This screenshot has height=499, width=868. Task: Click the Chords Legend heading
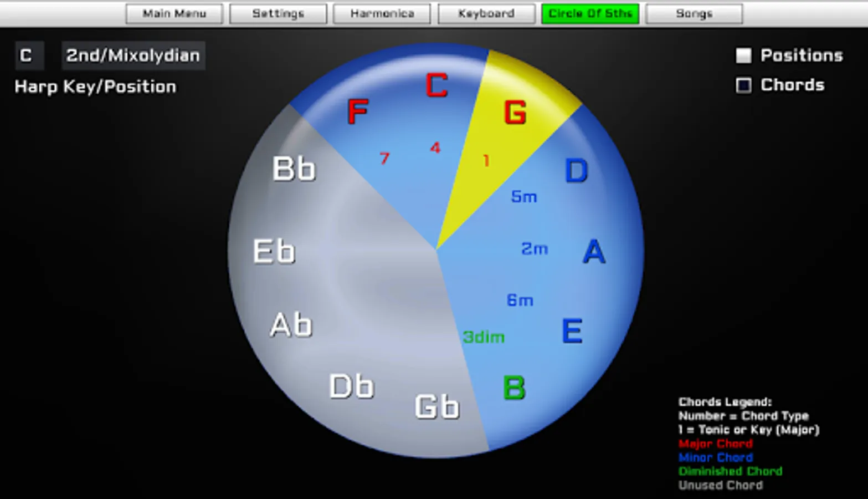[x=725, y=402]
